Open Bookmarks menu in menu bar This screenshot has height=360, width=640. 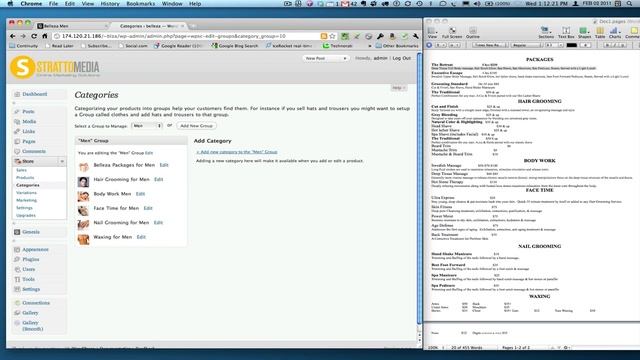pos(140,4)
